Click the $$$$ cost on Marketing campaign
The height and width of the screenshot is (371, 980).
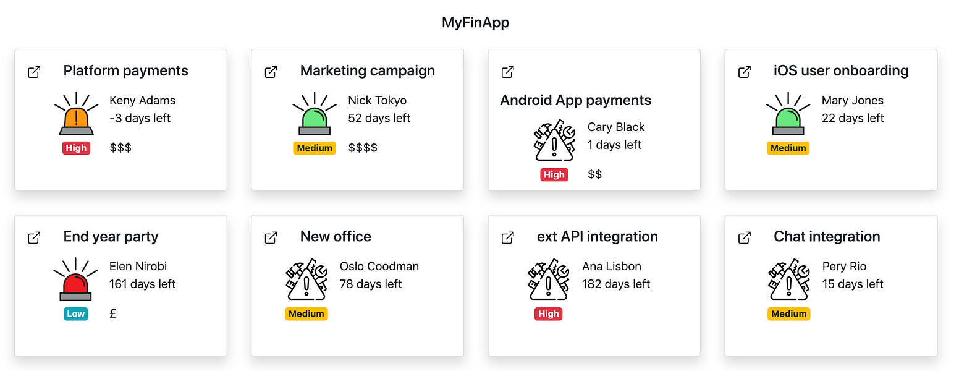click(363, 148)
